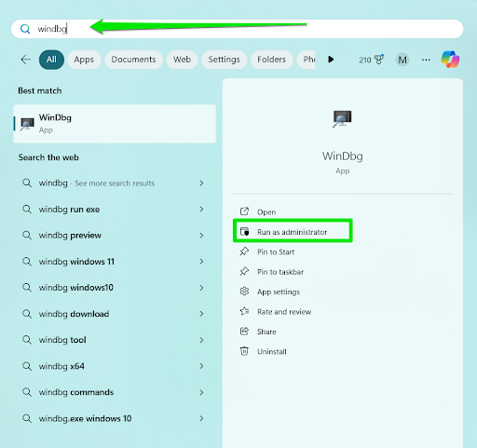Expand chevron for windbg download
This screenshot has height=448, width=477.
click(x=201, y=314)
